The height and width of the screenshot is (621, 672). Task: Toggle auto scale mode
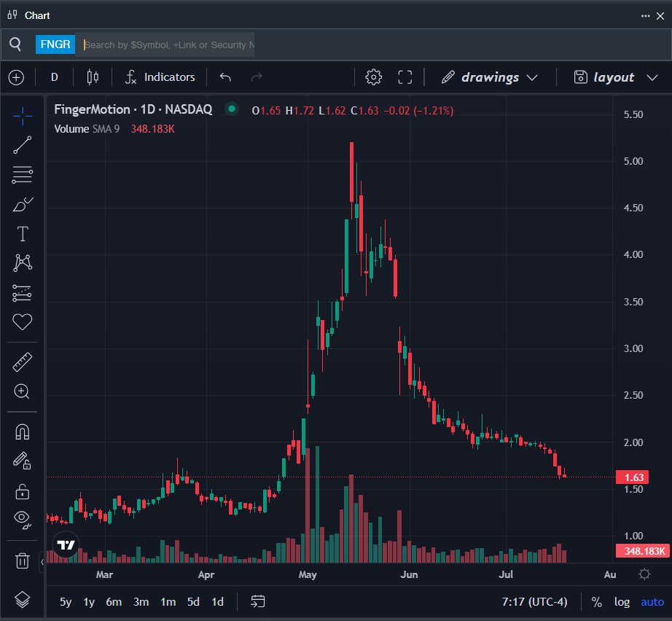pyautogui.click(x=652, y=602)
